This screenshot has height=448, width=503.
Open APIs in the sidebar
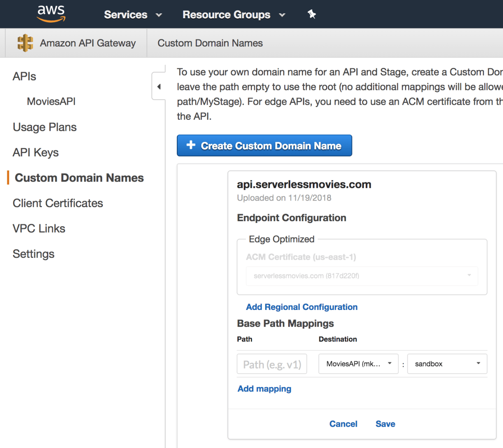(x=24, y=76)
